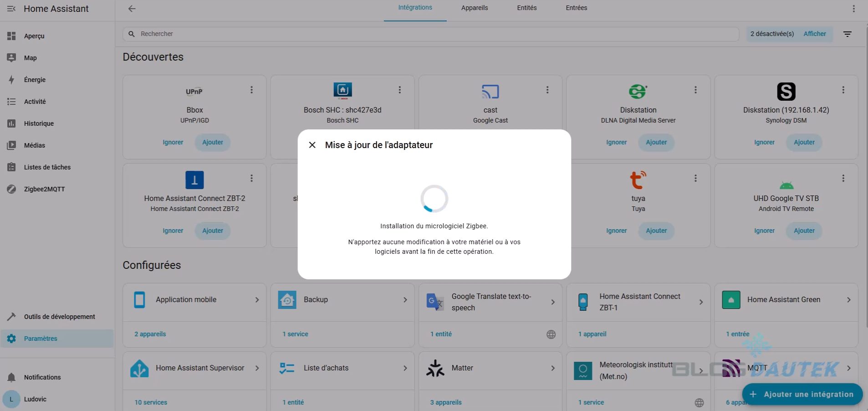This screenshot has height=411, width=868.
Task: Open Zigbee2MQTT in the sidebar
Action: point(44,189)
